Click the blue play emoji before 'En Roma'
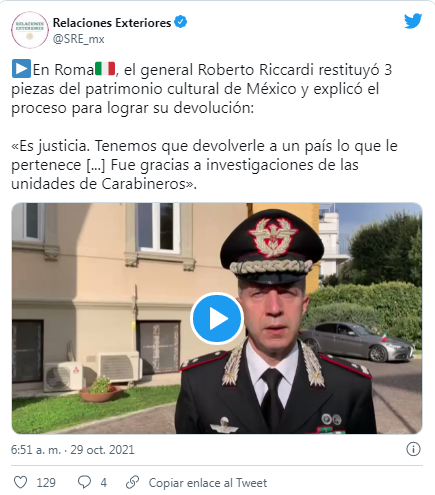This screenshot has width=435, height=495. 21,69
